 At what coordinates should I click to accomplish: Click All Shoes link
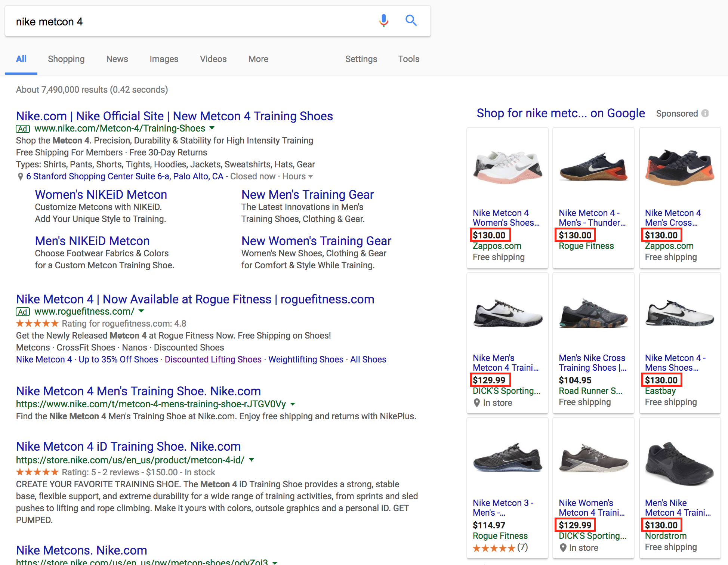(368, 359)
